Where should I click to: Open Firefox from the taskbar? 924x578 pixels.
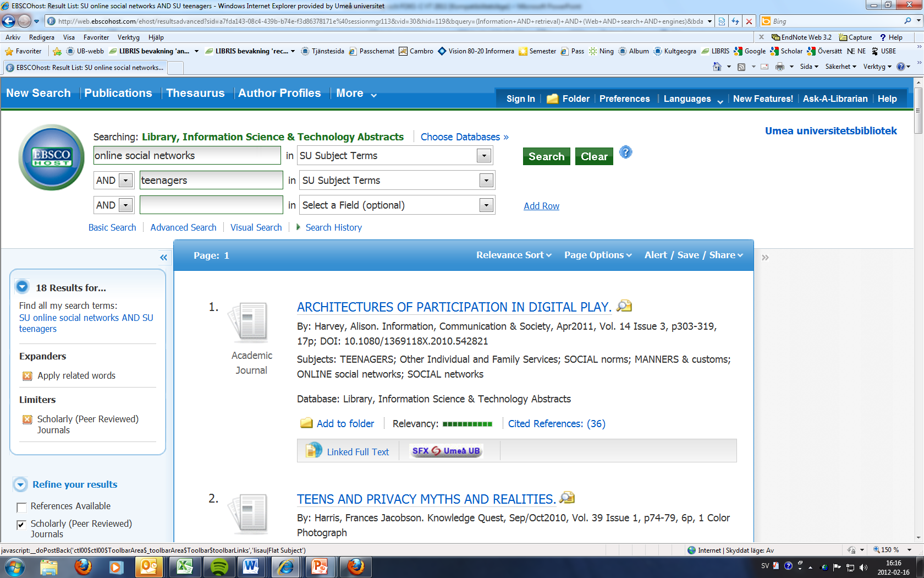83,566
